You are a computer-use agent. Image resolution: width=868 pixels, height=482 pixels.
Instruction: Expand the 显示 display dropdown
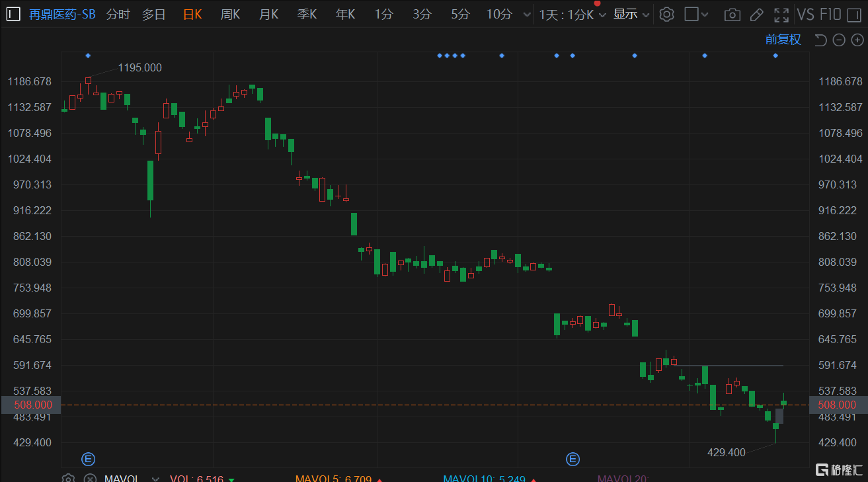(631, 14)
